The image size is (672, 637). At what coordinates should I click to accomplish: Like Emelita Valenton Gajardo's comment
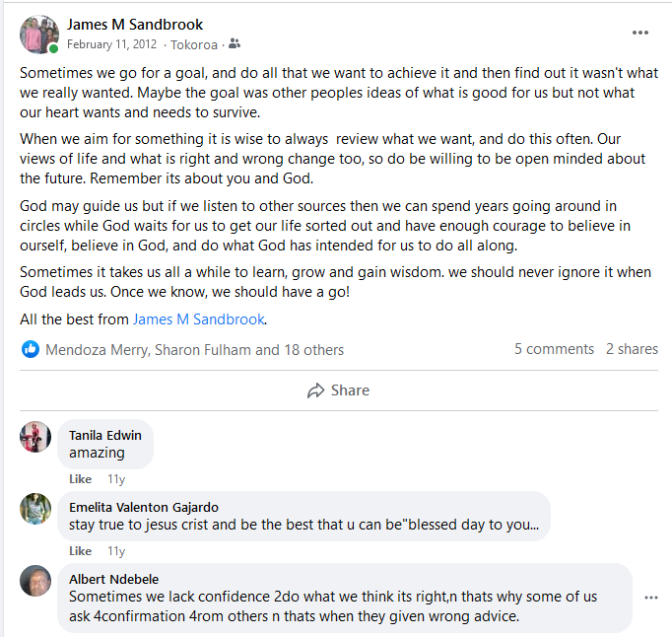click(80, 551)
